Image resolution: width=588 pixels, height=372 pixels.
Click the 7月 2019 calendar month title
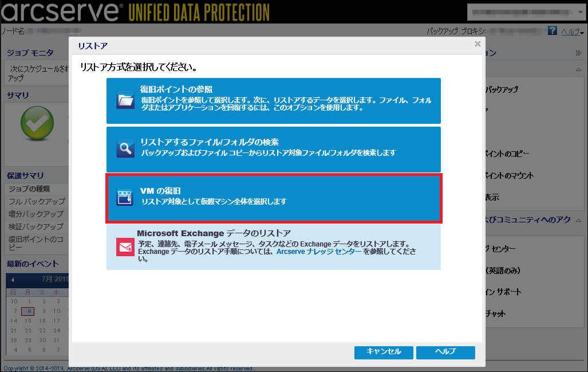tap(55, 279)
